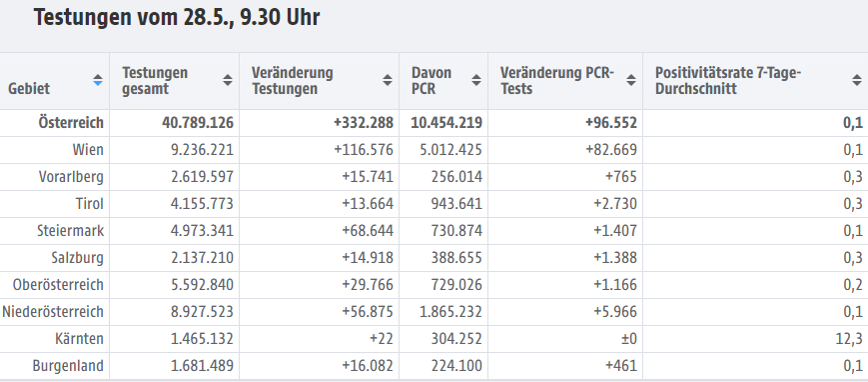868x382 pixels.
Task: Select the Gebiet column header
Action: [x=29, y=88]
